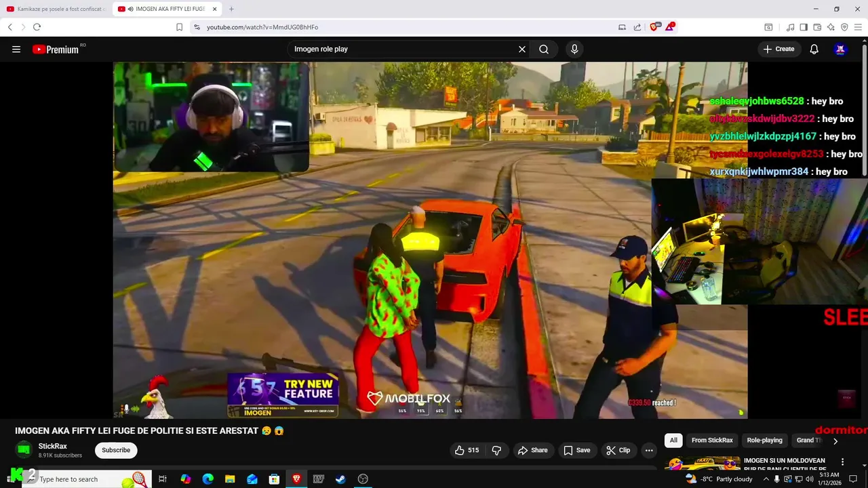This screenshot has width=868, height=488.
Task: Clear the search text with X
Action: tap(522, 49)
